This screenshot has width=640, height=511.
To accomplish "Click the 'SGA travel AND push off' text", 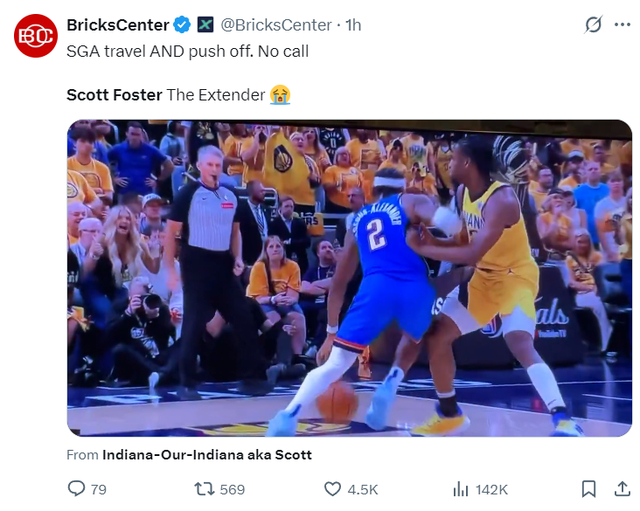I will [187, 50].
